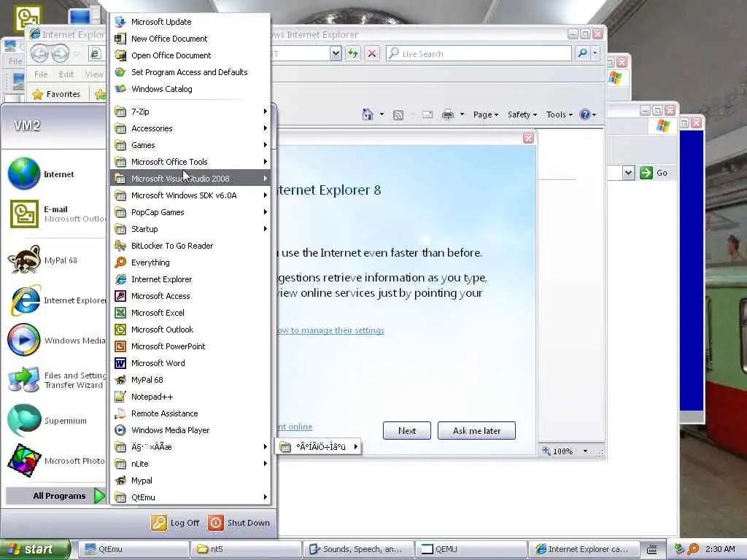747x560 pixels.
Task: Launch BitLocker To Go Reader
Action: pyautogui.click(x=190, y=246)
